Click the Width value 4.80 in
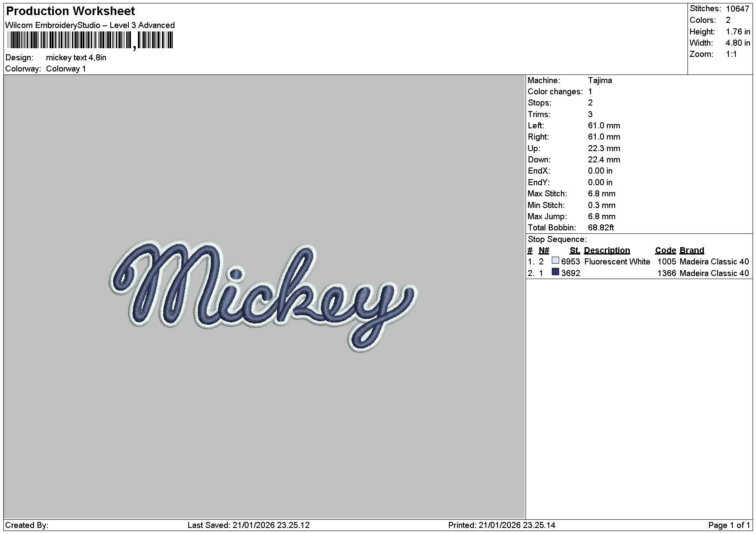This screenshot has width=756, height=534. [x=738, y=43]
